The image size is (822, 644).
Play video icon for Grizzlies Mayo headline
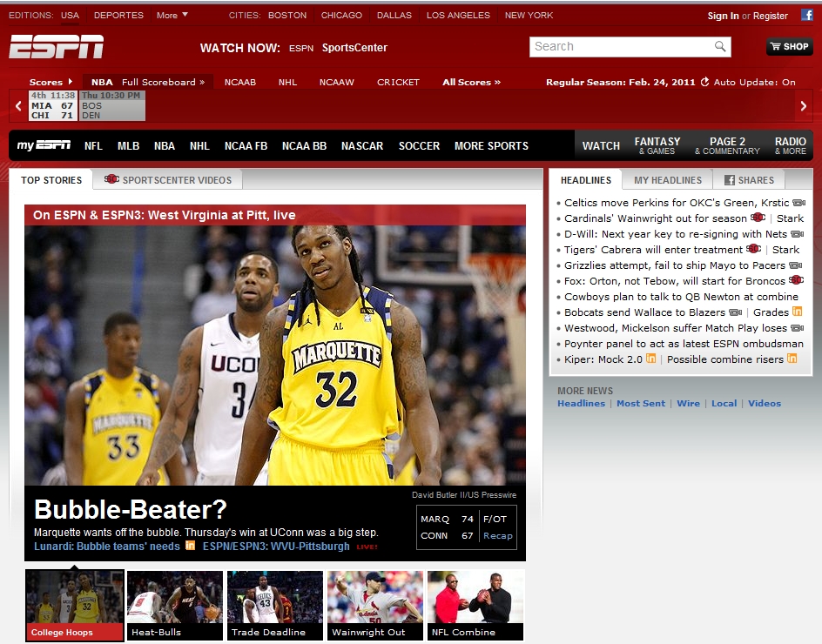tap(795, 265)
